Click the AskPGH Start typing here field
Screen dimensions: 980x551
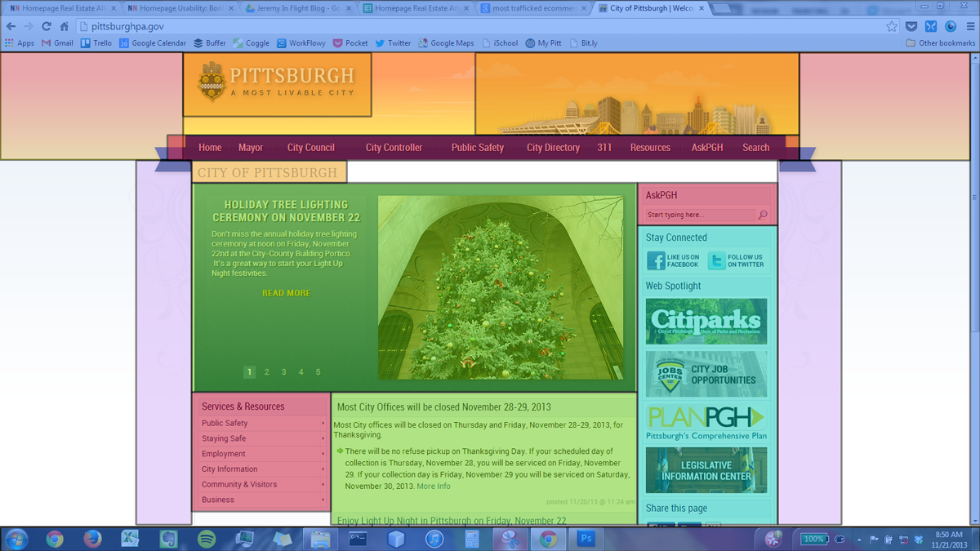[x=700, y=215]
